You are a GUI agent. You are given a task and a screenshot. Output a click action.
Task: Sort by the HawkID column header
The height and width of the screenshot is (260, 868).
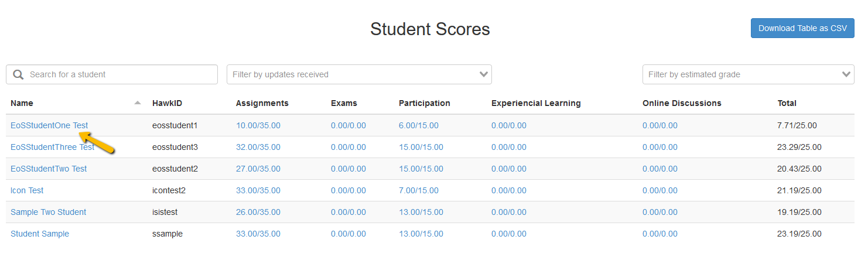167,103
